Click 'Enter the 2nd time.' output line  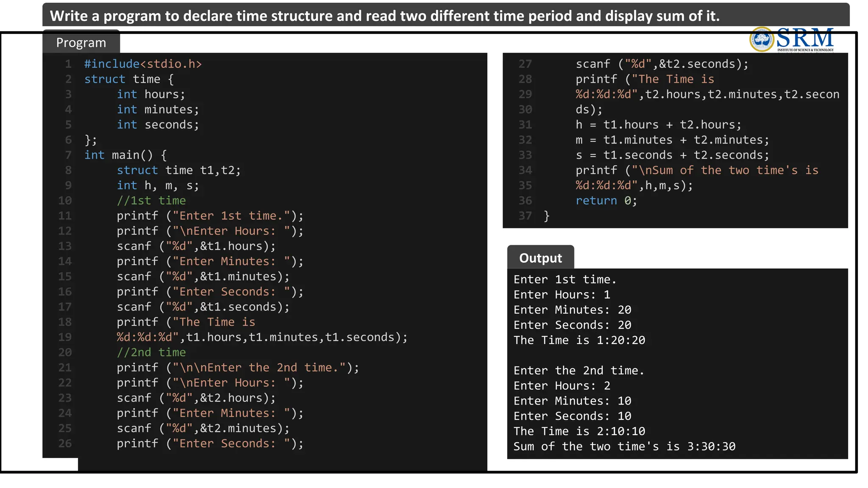(x=579, y=371)
